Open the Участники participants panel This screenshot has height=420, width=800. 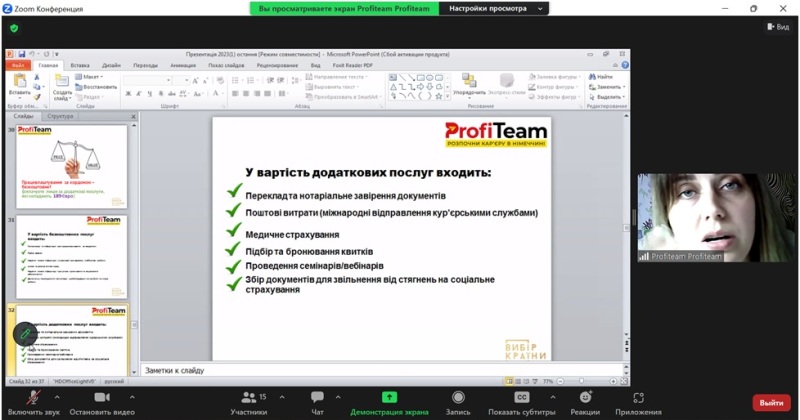click(x=248, y=403)
